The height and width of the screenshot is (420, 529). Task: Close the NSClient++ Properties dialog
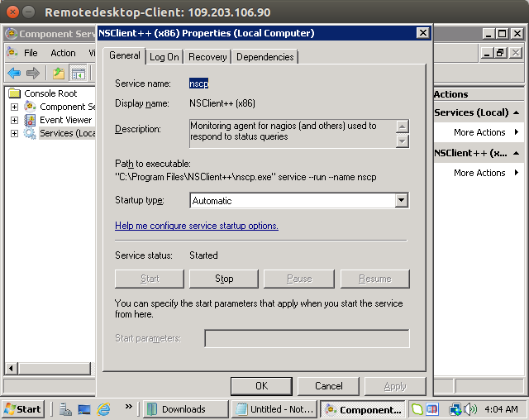423,33
